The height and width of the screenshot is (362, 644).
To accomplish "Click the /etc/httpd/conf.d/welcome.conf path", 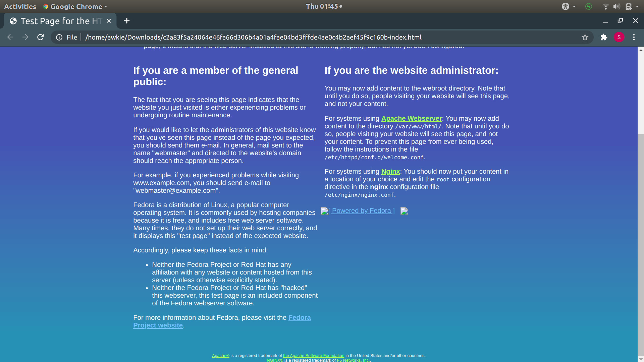I will [374, 157].
